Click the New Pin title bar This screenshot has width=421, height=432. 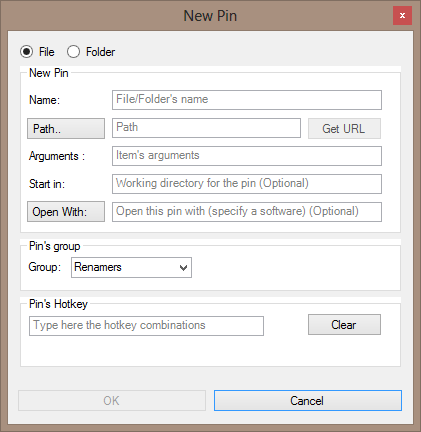pos(210,16)
